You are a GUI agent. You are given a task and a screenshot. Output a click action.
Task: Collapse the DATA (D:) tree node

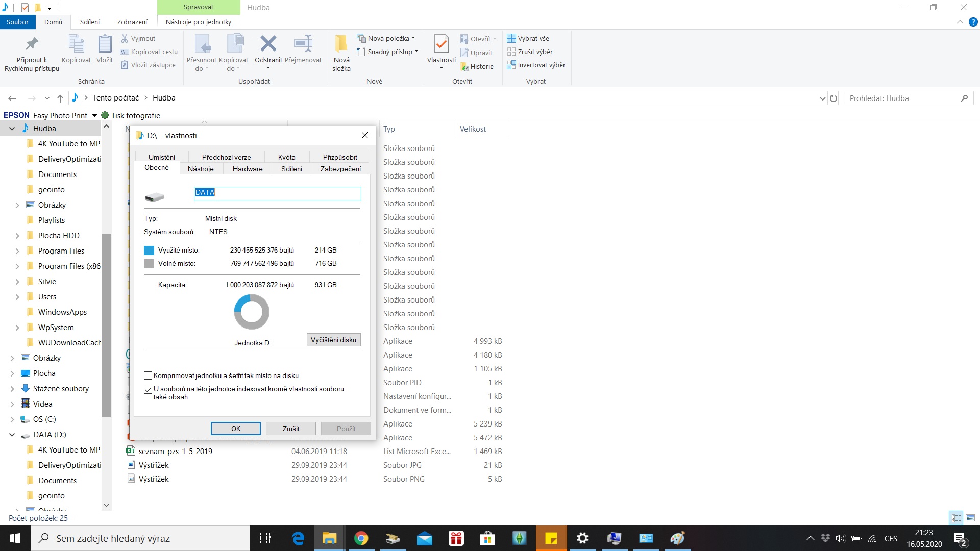pyautogui.click(x=12, y=435)
